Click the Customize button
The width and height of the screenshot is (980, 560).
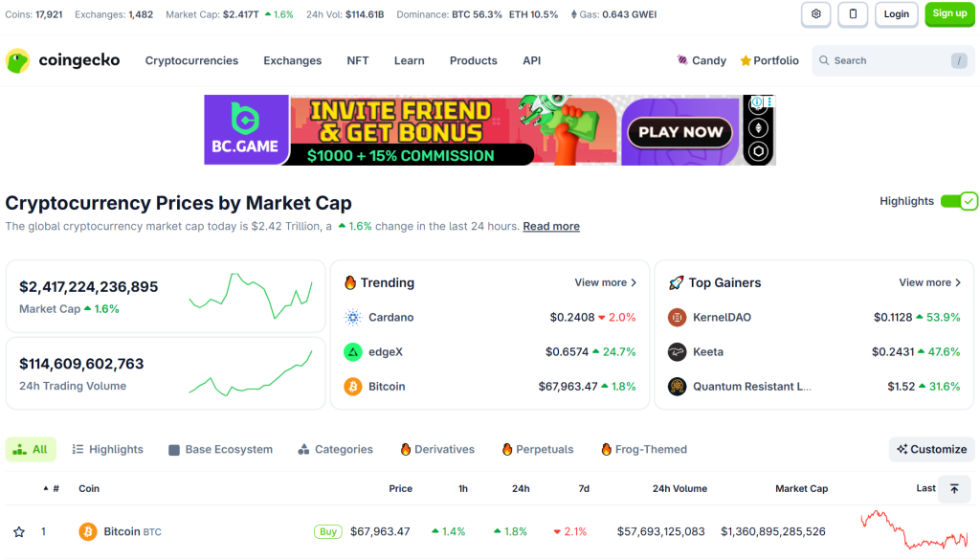pyautogui.click(x=931, y=450)
